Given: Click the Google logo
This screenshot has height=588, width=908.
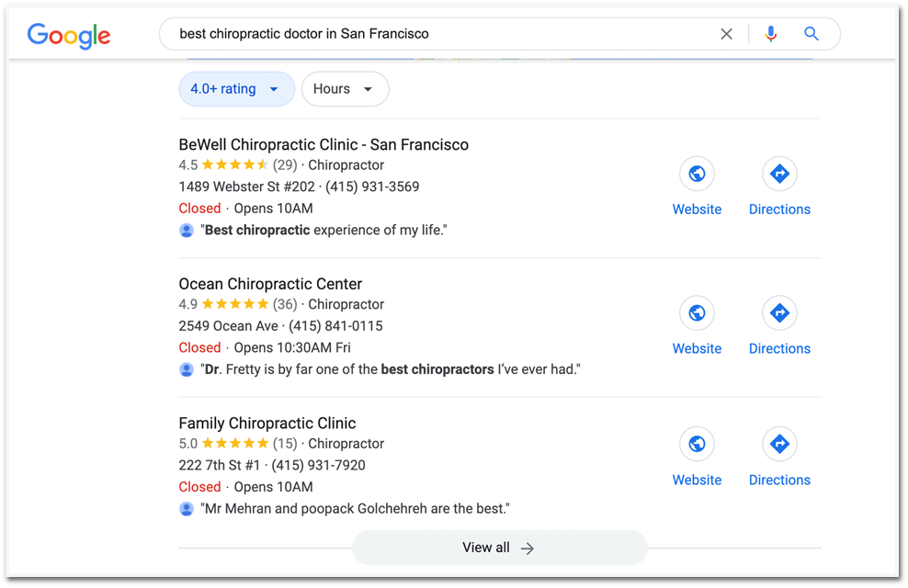Looking at the screenshot, I should pyautogui.click(x=68, y=36).
